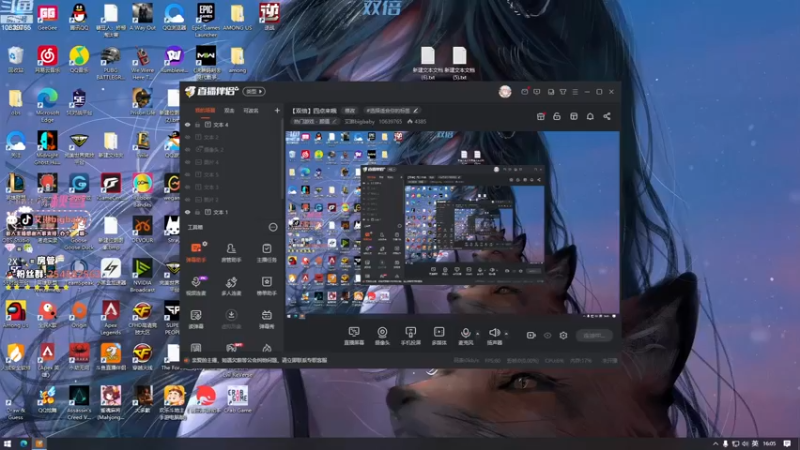Expand speaker options arrow

(x=506, y=334)
